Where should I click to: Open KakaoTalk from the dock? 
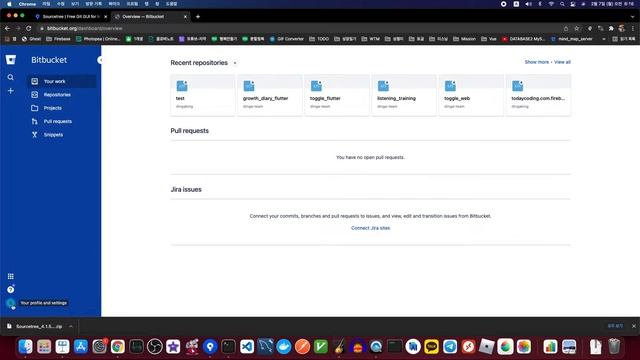coord(431,347)
